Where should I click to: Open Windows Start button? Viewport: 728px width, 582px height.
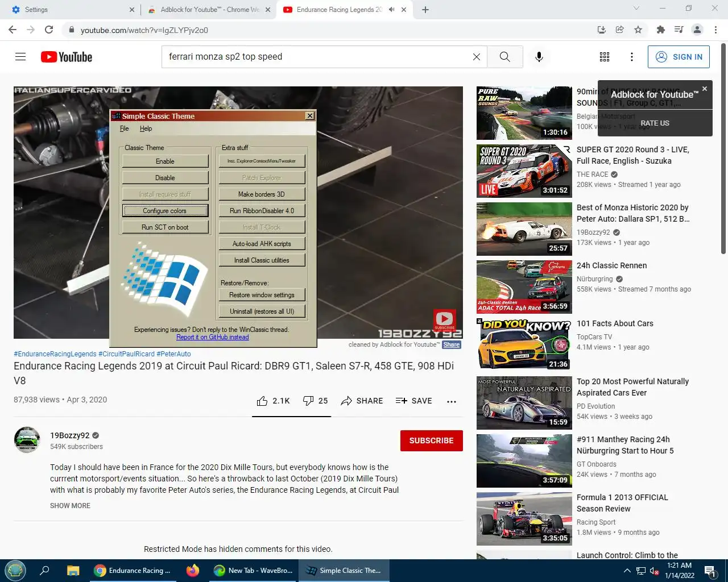[15, 571]
